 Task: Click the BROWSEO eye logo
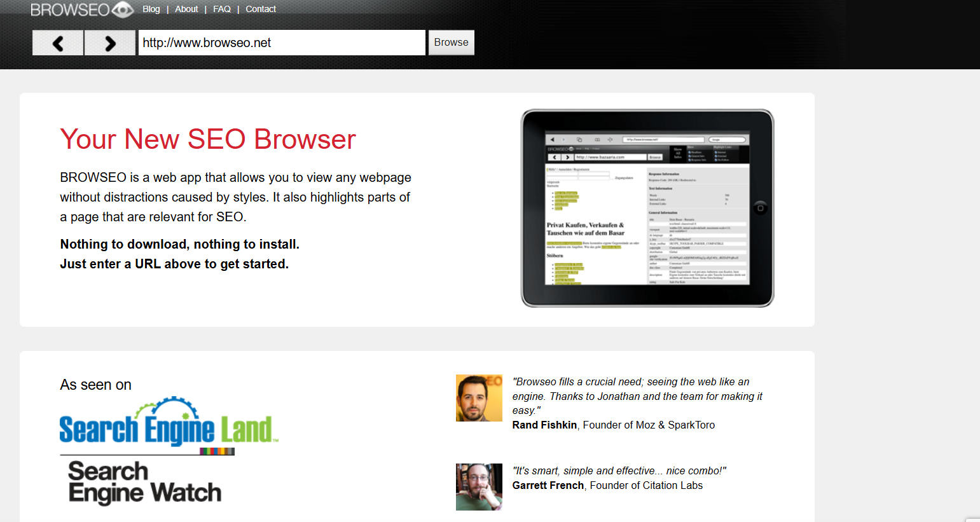click(x=83, y=10)
